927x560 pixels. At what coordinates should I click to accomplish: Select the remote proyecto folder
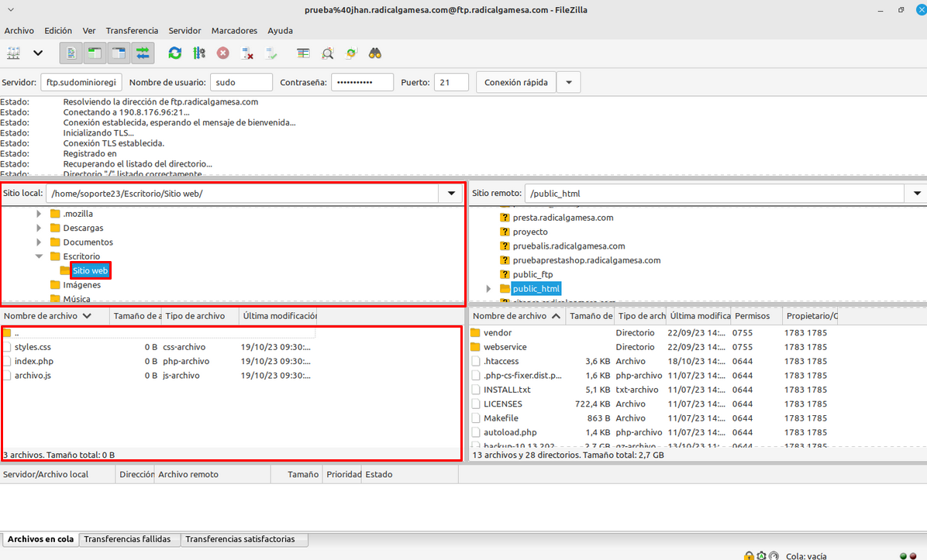pos(529,232)
